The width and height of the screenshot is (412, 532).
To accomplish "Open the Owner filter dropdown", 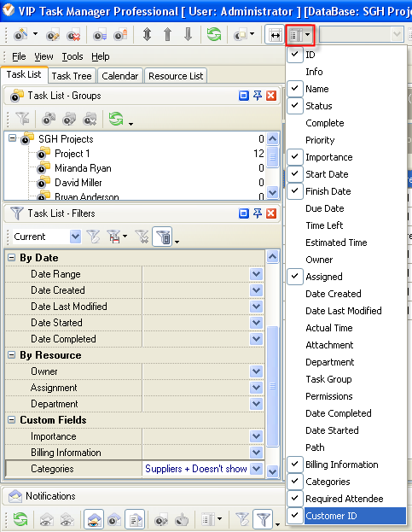I will [257, 371].
